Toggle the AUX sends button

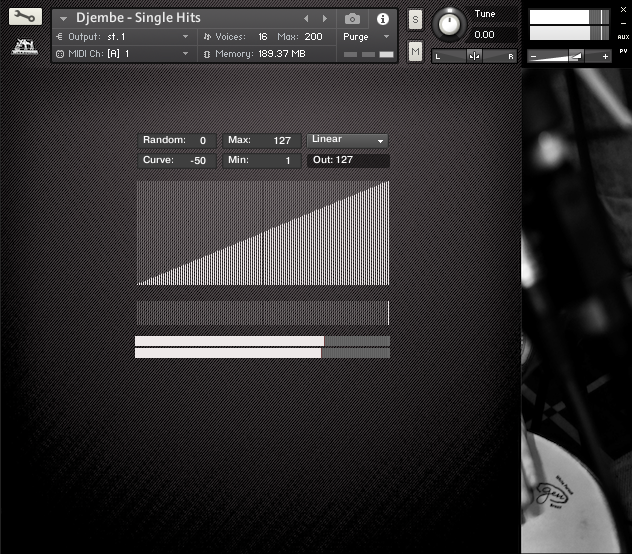click(x=623, y=37)
